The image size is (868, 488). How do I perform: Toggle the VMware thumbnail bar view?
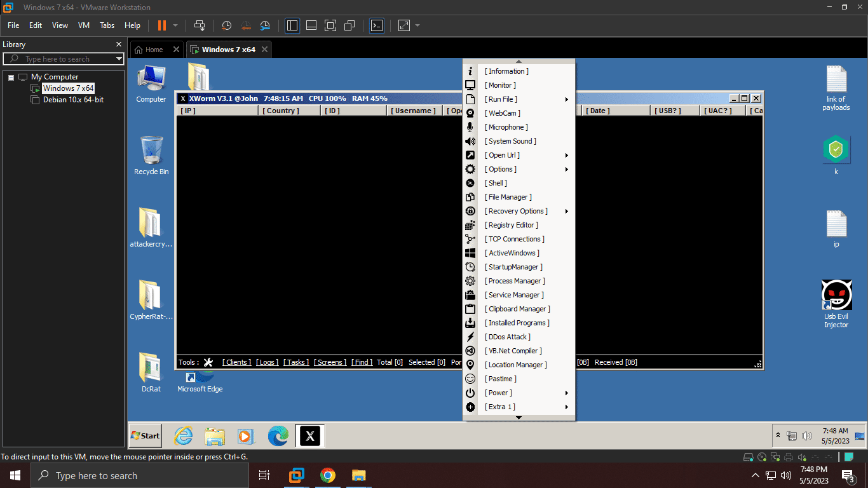coord(311,25)
